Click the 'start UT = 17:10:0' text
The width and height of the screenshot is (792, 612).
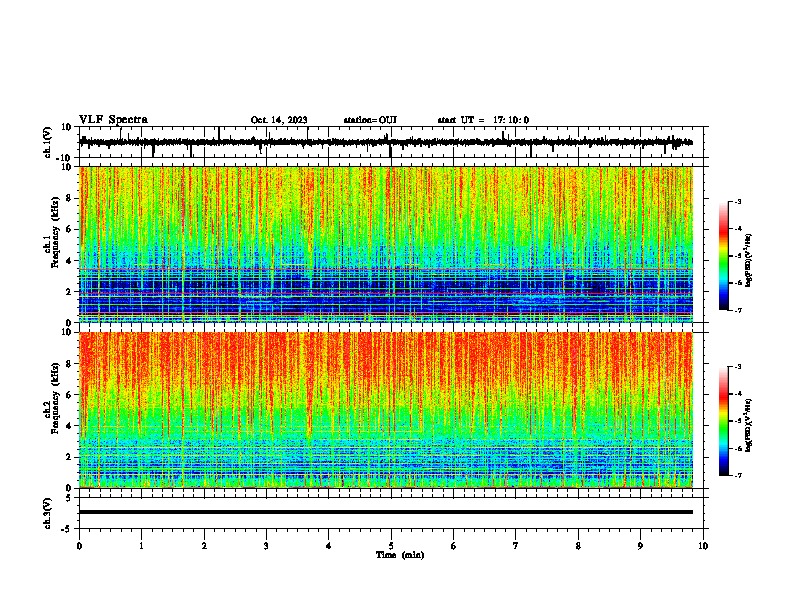click(483, 120)
